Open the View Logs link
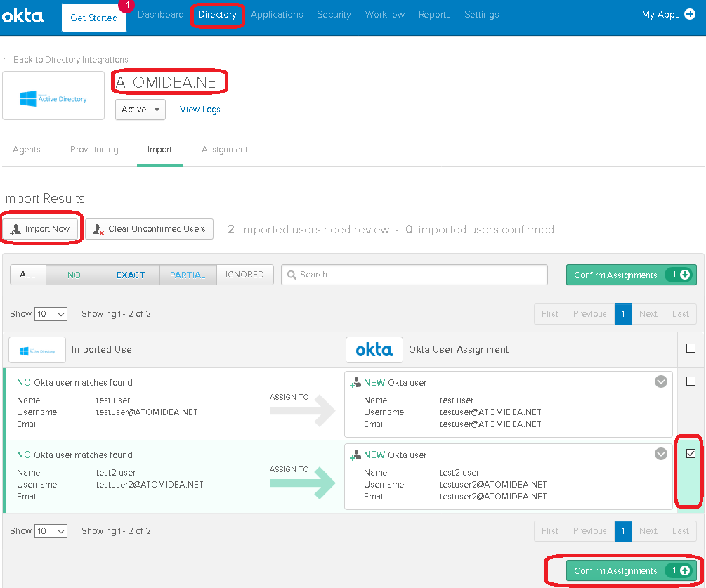The width and height of the screenshot is (706, 588). click(200, 110)
